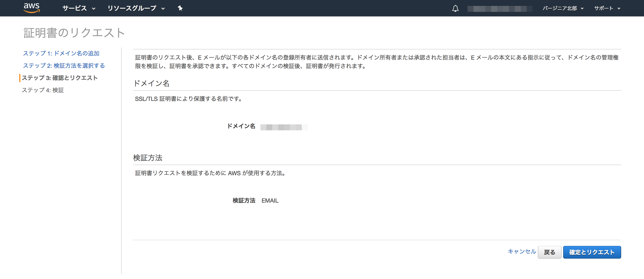Select ステップ 3: 確認とリクエスト
This screenshot has height=279, width=644.
coord(60,78)
